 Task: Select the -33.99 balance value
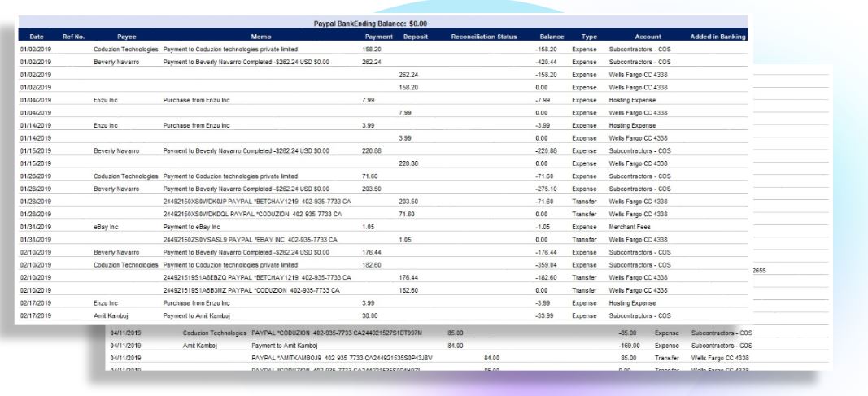point(545,315)
